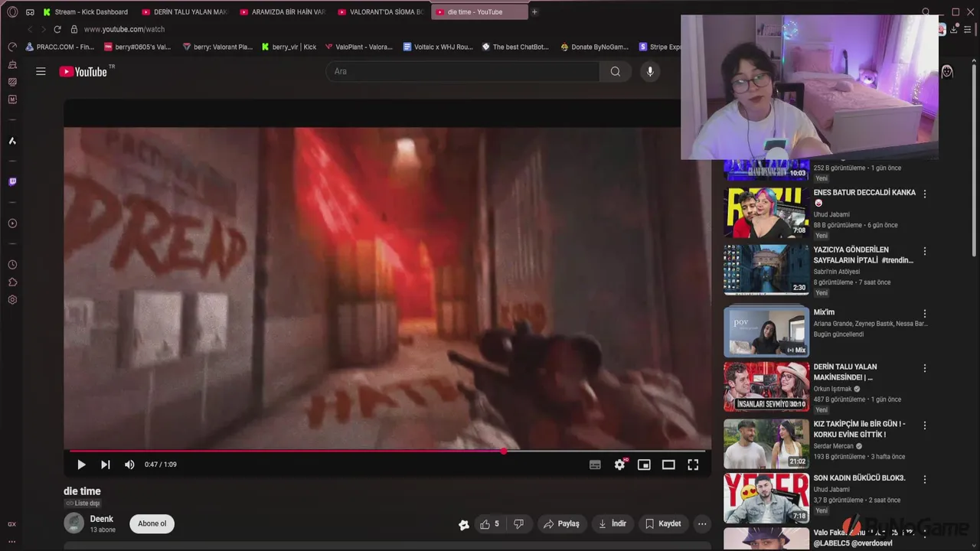Save video with Kaydet button
The image size is (980, 551).
pyautogui.click(x=663, y=524)
